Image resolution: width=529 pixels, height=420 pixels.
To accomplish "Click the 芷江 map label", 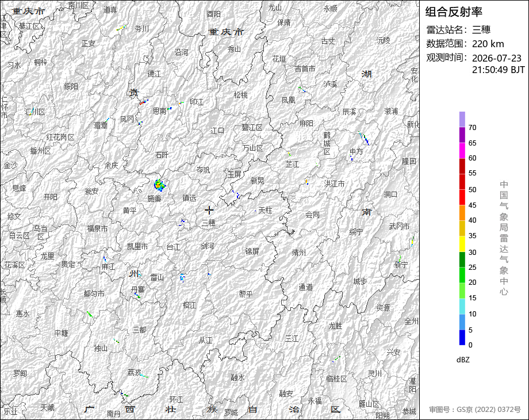I will (292, 165).
